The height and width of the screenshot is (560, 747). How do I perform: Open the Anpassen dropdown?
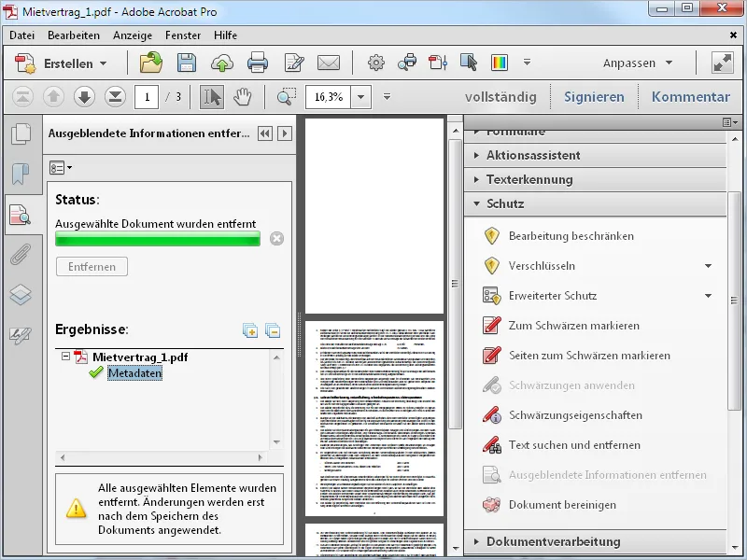pyautogui.click(x=638, y=63)
